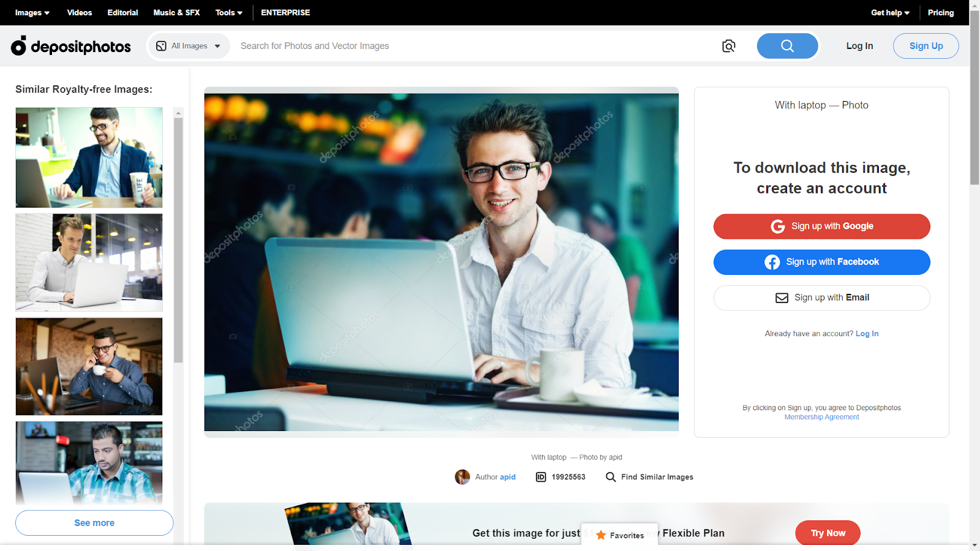This screenshot has height=551, width=980.
Task: Click the Favorites tab
Action: pos(619,534)
